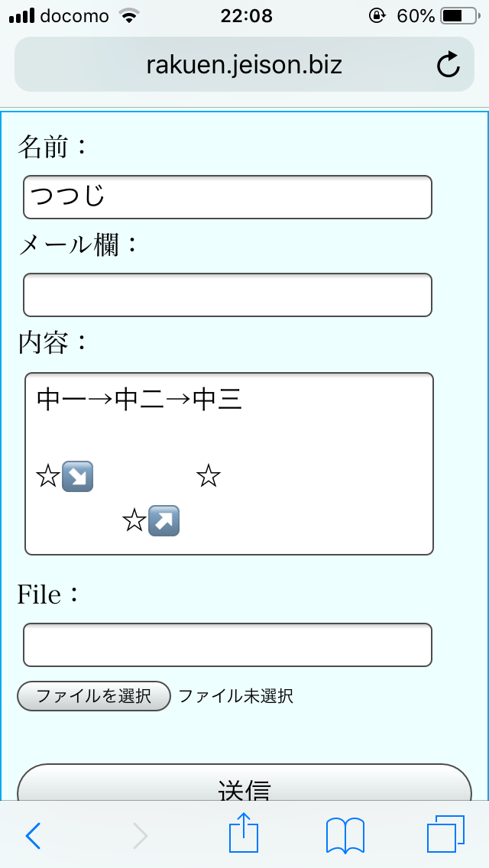Tap the battery indicator in status bar
Viewport: 489px width, 868px height.
(x=458, y=15)
